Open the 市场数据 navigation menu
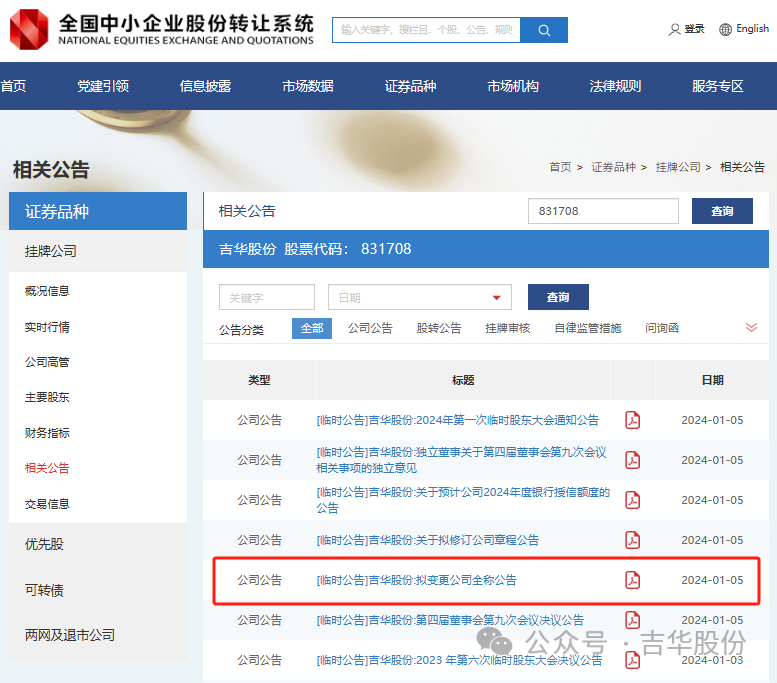This screenshot has width=777, height=683. (x=308, y=86)
